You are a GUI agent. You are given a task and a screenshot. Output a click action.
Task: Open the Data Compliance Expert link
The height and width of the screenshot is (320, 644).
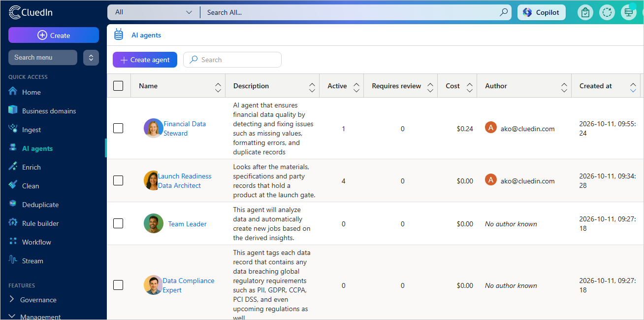click(189, 285)
